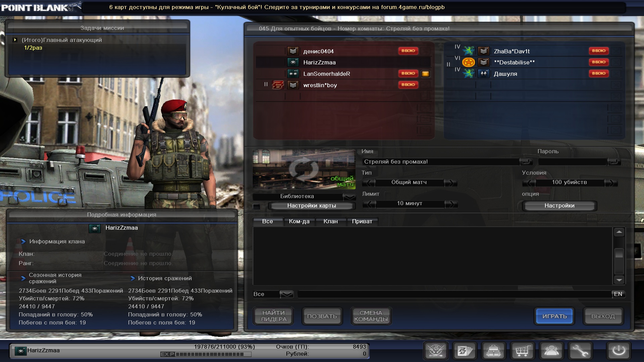The height and width of the screenshot is (362, 644).
Task: Decrease the time limit with left arrow
Action: click(369, 204)
